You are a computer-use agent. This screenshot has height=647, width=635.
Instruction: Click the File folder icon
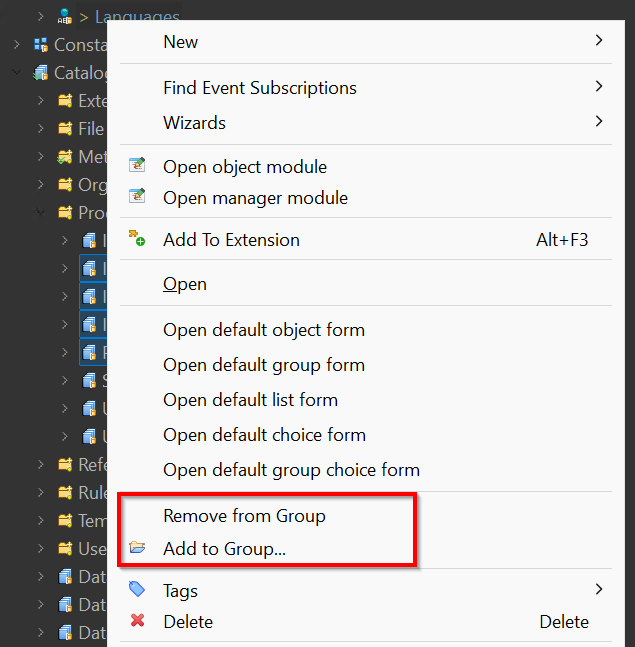pyautogui.click(x=65, y=128)
